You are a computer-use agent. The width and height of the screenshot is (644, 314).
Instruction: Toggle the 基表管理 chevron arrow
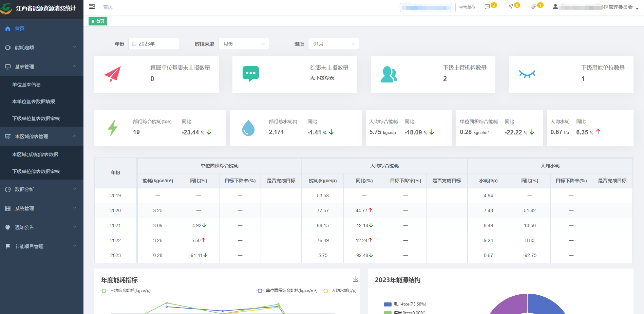coord(75,66)
